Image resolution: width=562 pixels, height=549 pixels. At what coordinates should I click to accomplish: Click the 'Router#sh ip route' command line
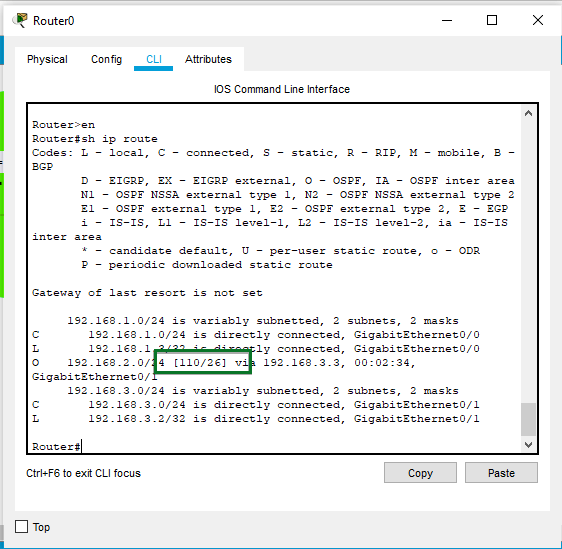point(95,139)
